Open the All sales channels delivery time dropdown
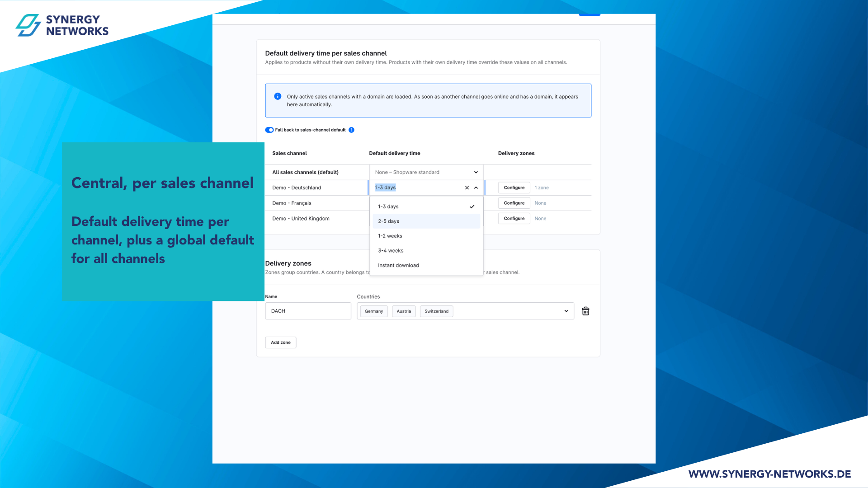The image size is (868, 488). pos(426,172)
